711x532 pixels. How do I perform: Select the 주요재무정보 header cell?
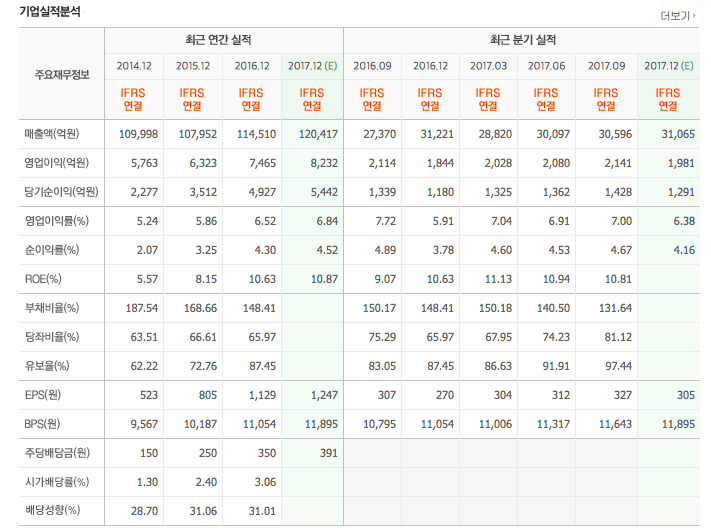62,74
